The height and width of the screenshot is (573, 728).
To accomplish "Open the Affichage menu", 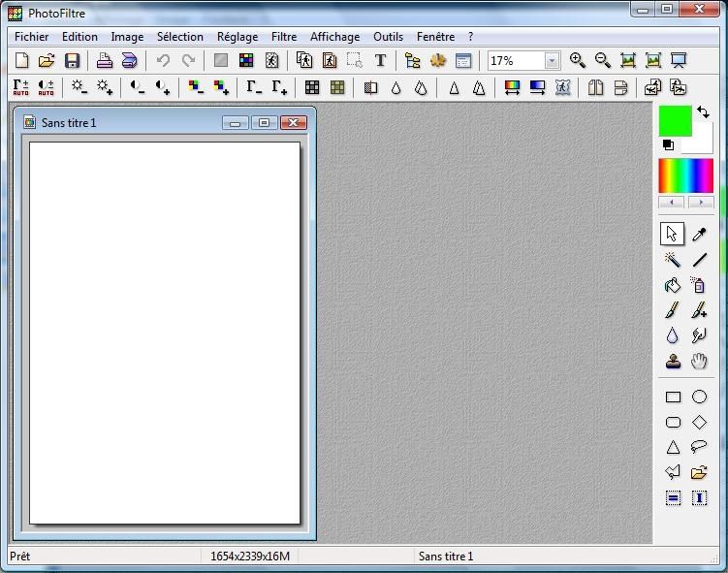I will click(x=334, y=37).
